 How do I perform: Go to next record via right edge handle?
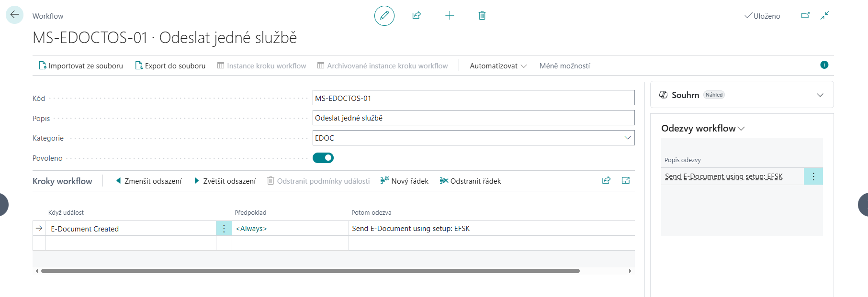click(x=863, y=205)
